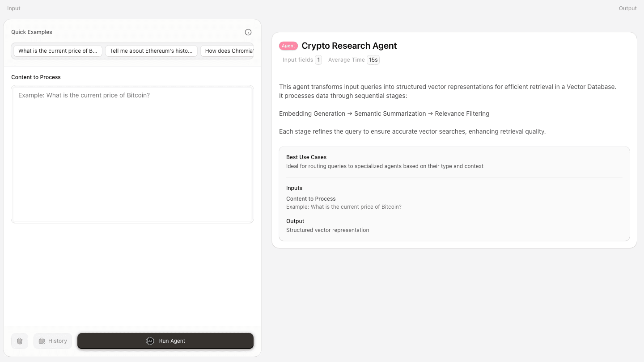Select the 'What is the current price of B...' example
Viewport: 644px width, 362px height.
(58, 51)
